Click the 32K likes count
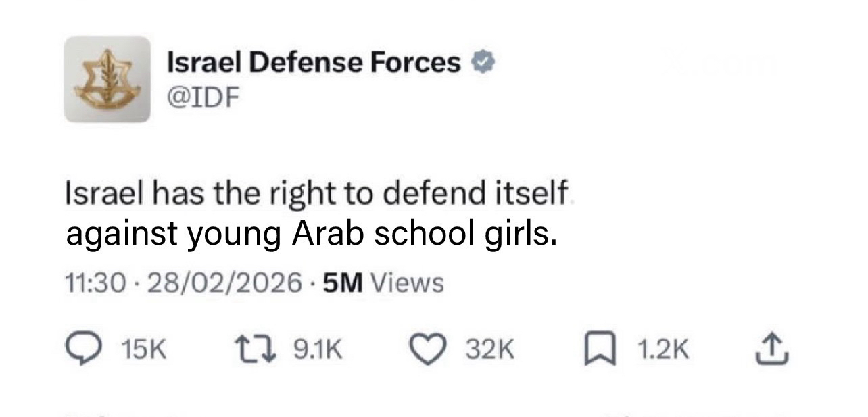Image resolution: width=868 pixels, height=417 pixels. (x=490, y=349)
